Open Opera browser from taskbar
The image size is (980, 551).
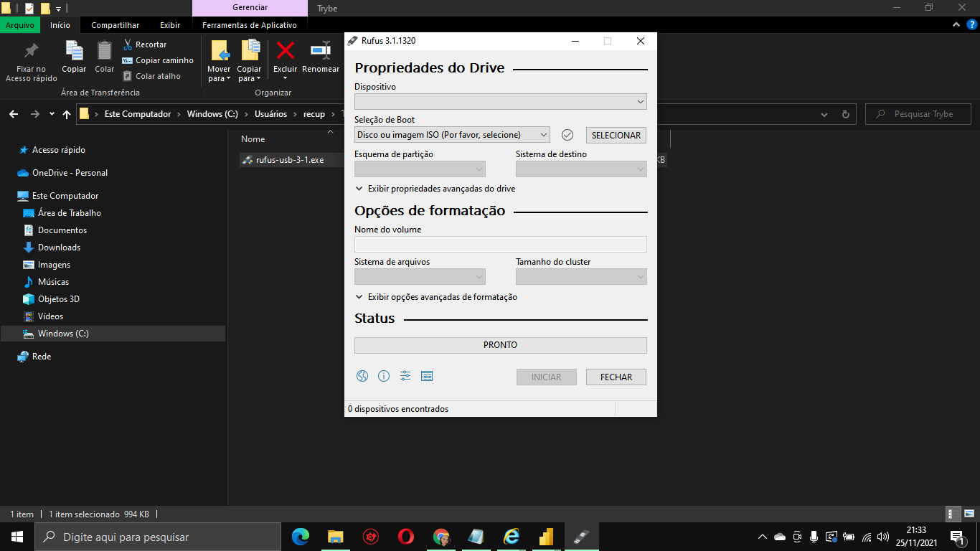tap(406, 537)
